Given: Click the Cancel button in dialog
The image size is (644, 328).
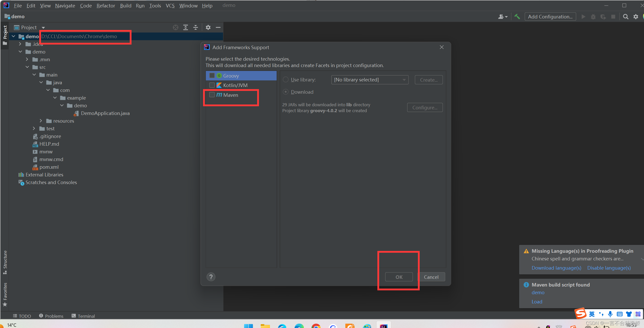Looking at the screenshot, I should [431, 277].
